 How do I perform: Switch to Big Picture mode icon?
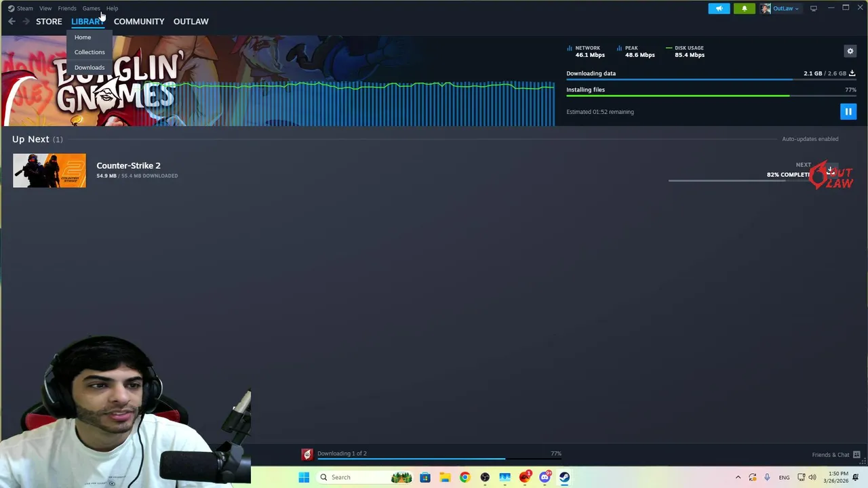pyautogui.click(x=814, y=8)
